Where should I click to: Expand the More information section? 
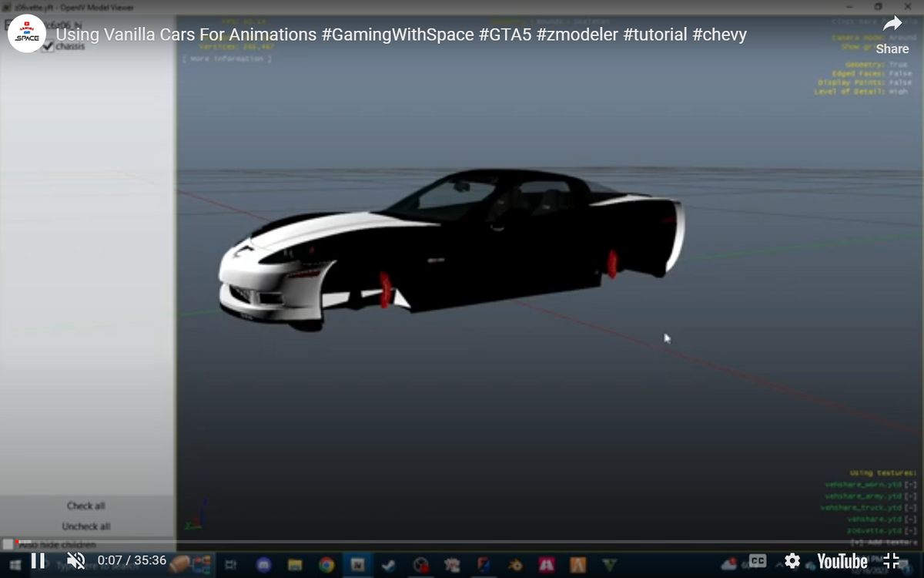tap(226, 59)
